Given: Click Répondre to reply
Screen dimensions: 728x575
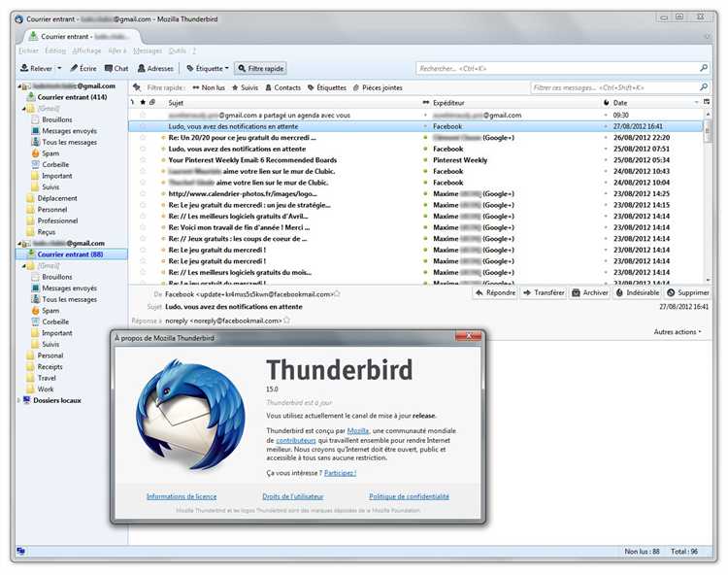Looking at the screenshot, I should 495,292.
